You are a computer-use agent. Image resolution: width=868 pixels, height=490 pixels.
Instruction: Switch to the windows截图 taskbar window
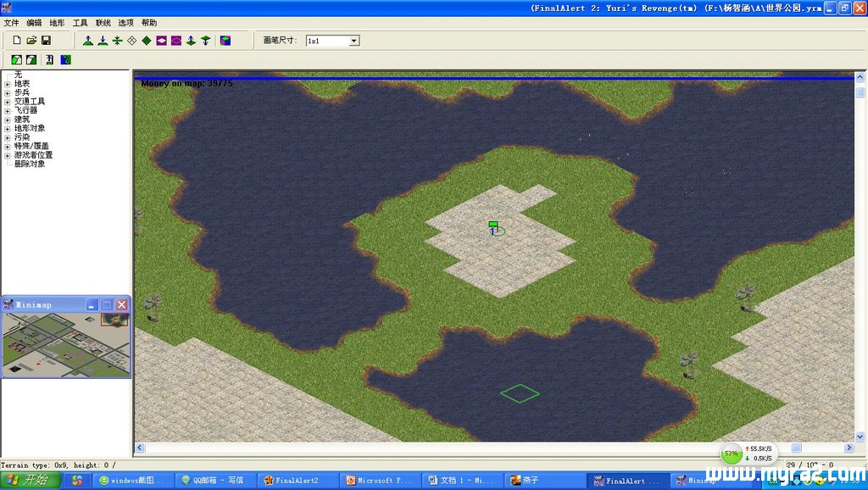[133, 480]
